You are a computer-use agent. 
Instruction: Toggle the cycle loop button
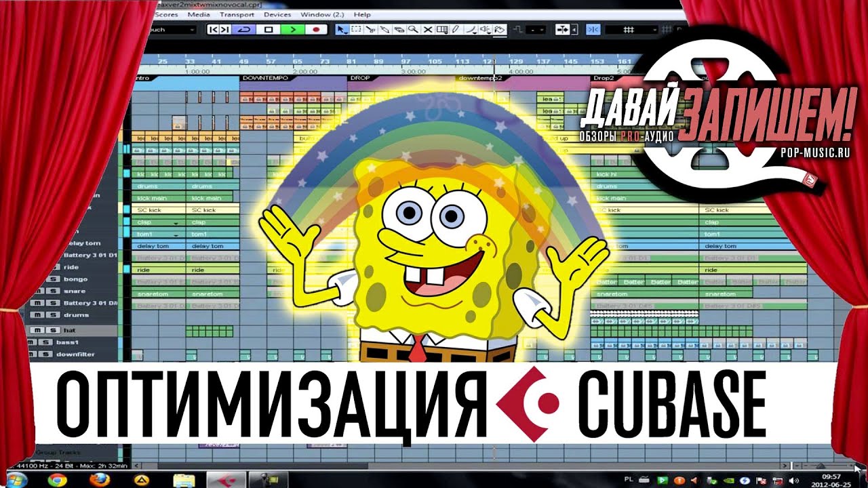245,29
